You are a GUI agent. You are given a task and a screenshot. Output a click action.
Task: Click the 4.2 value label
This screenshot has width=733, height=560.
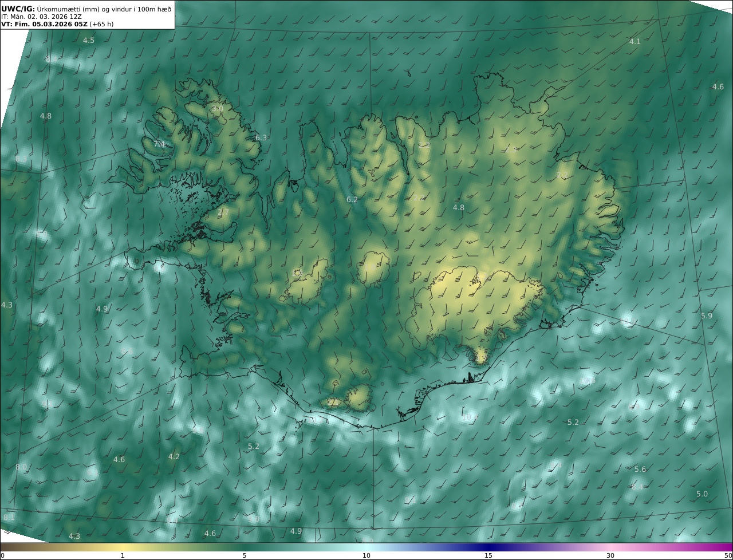(174, 456)
